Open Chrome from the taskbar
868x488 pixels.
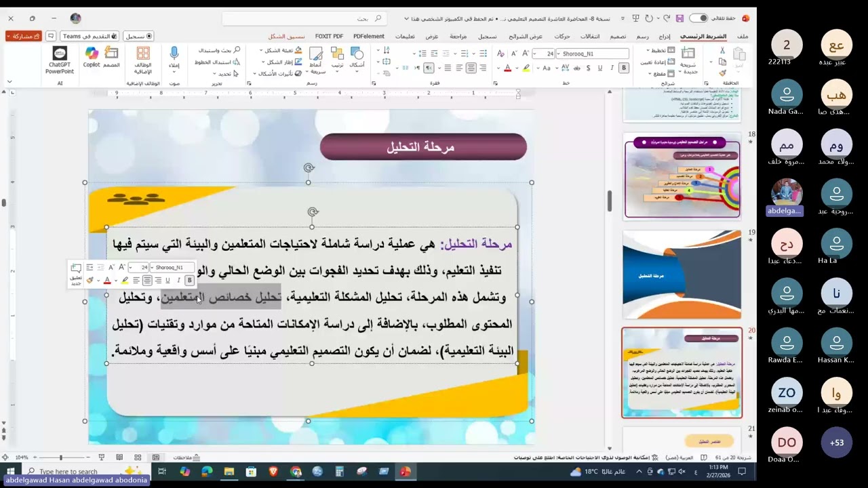296,472
